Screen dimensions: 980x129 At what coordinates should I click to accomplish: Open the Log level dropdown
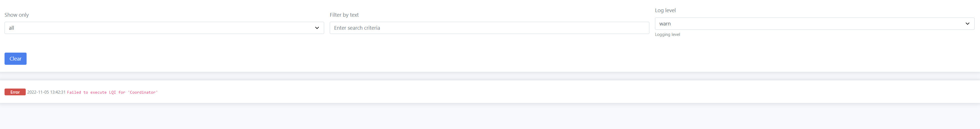click(x=815, y=23)
